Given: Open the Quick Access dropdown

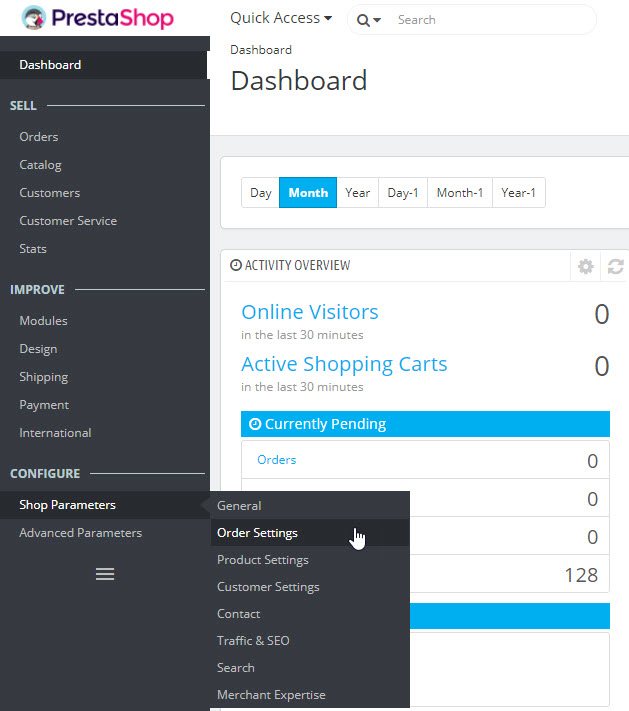Looking at the screenshot, I should click(x=281, y=18).
